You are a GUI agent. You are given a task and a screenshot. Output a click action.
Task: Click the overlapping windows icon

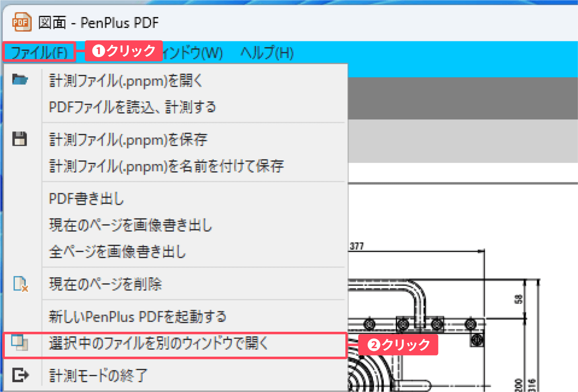(x=19, y=343)
